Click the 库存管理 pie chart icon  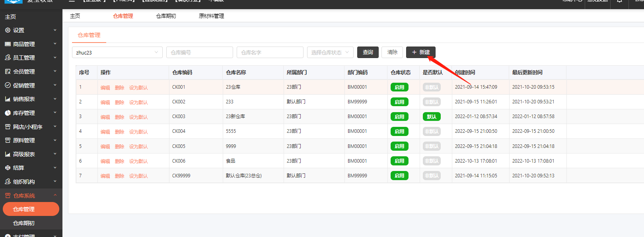[8, 113]
